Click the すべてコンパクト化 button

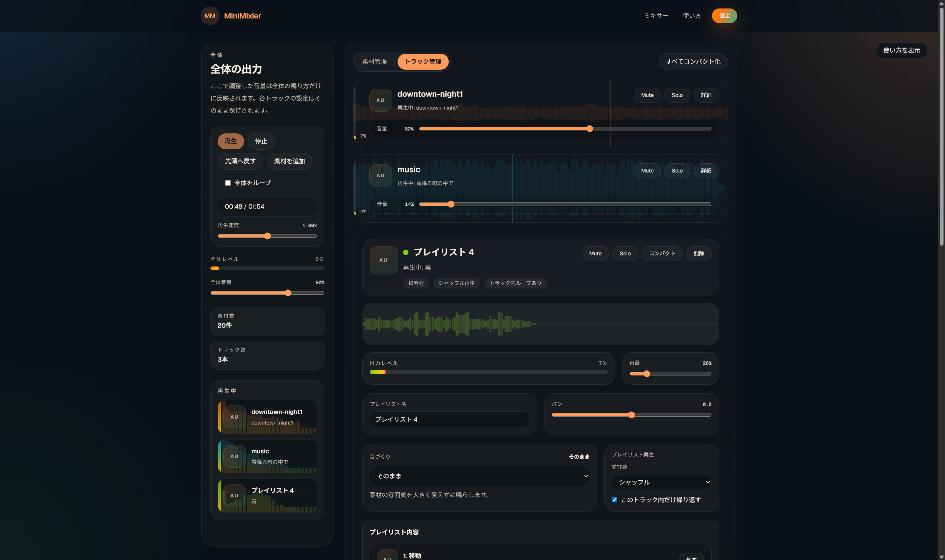pos(693,61)
